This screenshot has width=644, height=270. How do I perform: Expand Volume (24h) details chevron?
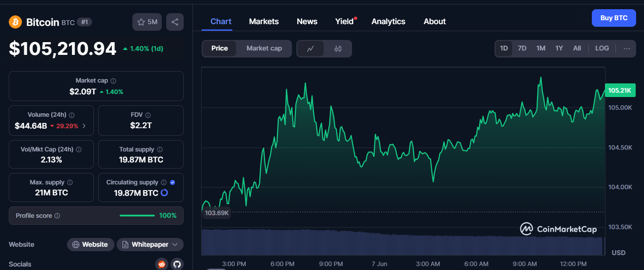click(x=84, y=126)
